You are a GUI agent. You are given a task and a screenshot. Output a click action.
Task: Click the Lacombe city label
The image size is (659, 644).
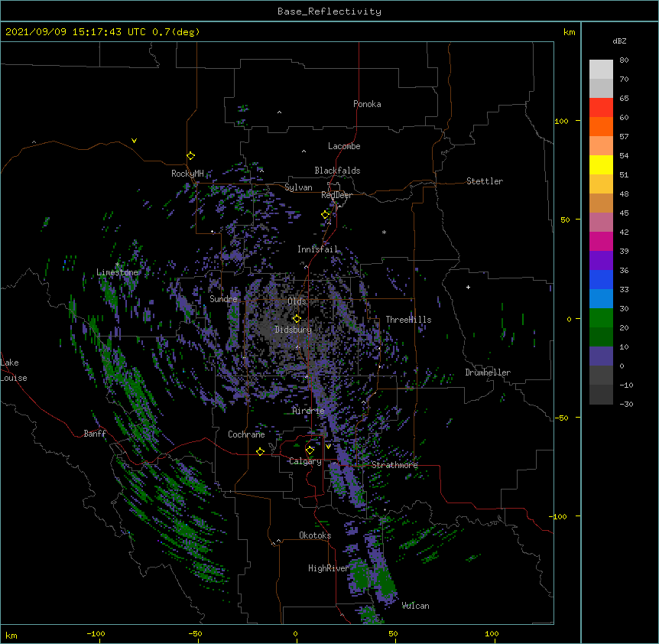(344, 146)
